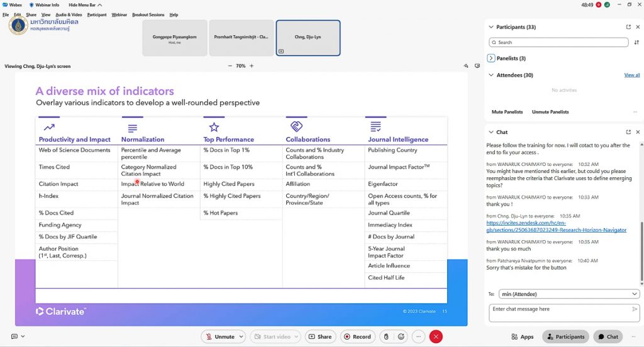
Task: Open the emoji reactions icon
Action: point(401,336)
